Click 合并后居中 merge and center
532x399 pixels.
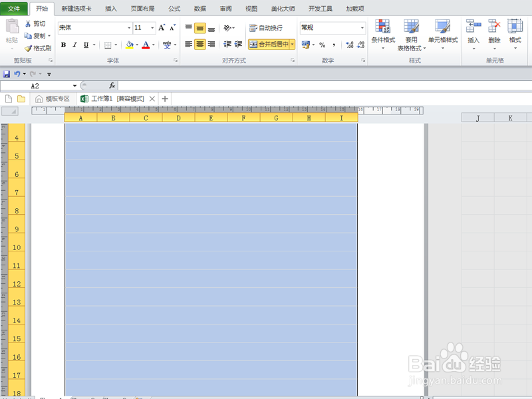pos(269,44)
